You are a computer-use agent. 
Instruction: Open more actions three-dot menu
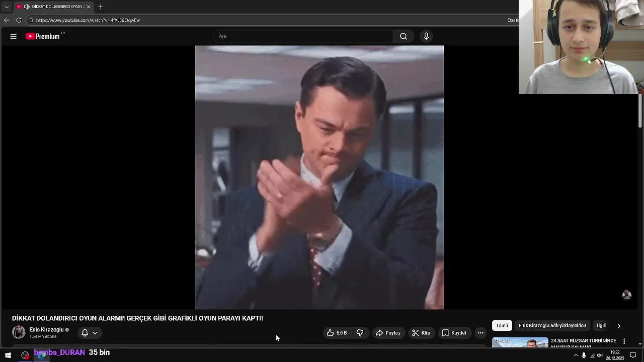(x=480, y=333)
